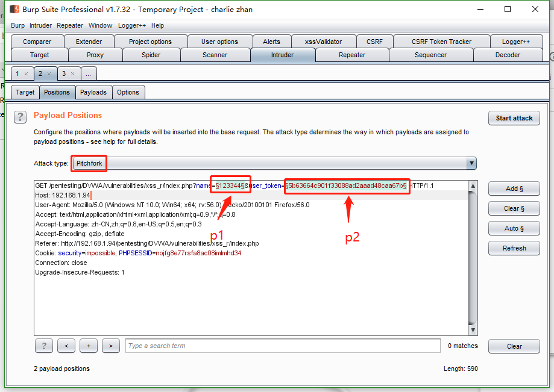This screenshot has width=554, height=392.
Task: Expand the Attack type dropdown arrow
Action: pos(471,163)
